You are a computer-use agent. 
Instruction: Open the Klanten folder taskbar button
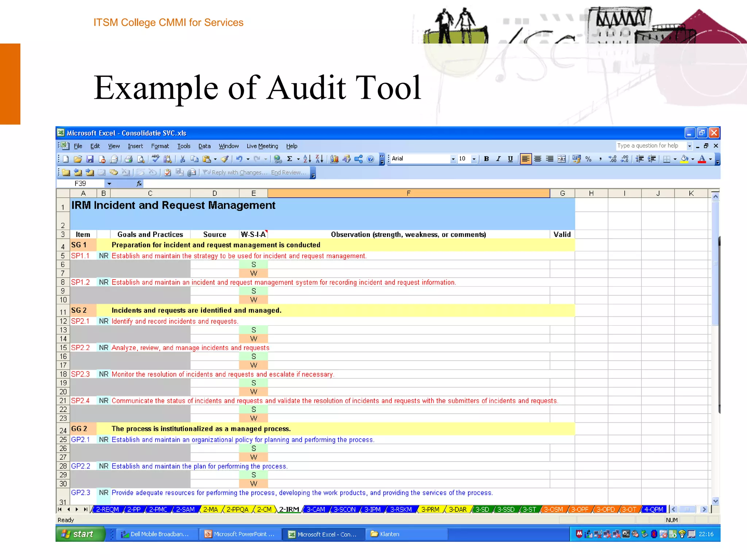(407, 534)
